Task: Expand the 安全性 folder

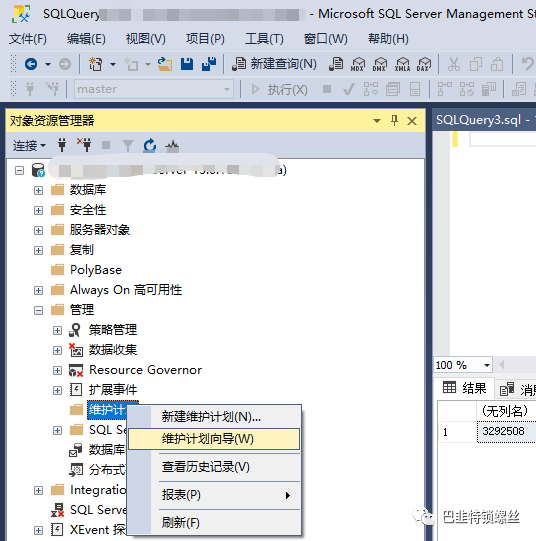Action: tap(38, 210)
